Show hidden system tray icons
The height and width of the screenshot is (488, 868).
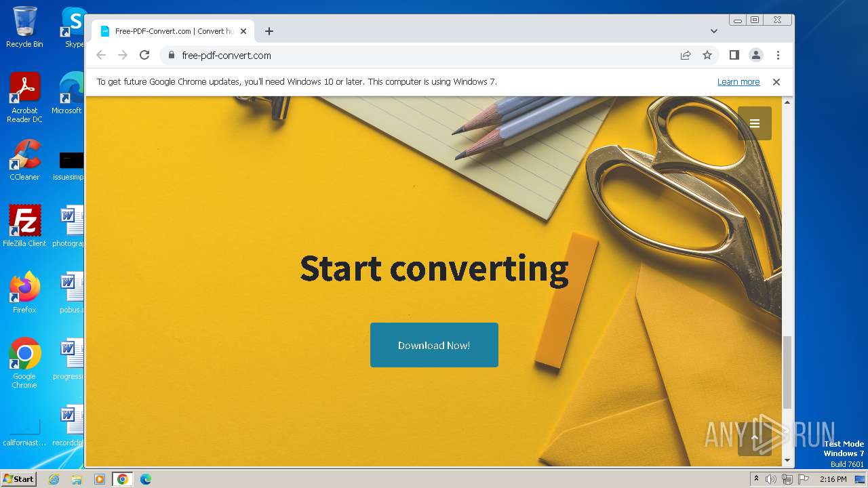click(x=756, y=479)
